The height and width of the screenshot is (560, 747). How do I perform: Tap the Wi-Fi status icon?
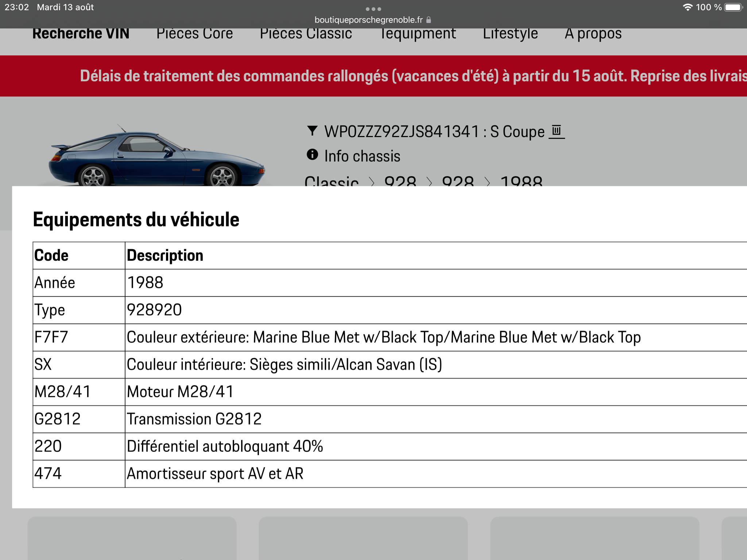pyautogui.click(x=688, y=7)
